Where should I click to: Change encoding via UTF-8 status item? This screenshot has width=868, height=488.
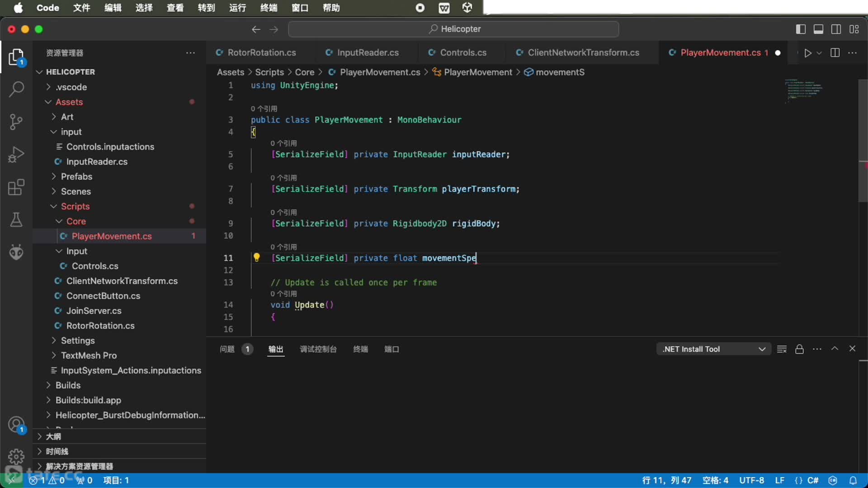tap(751, 480)
